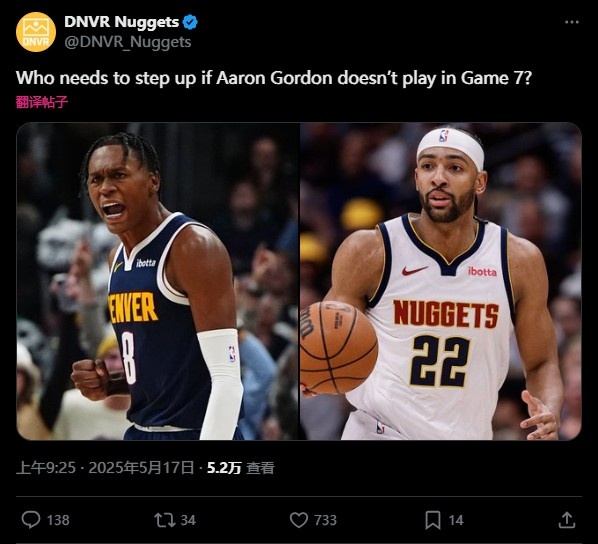Viewport: 598px width, 544px height.
Task: Click the blue verified badge
Action: pos(190,22)
